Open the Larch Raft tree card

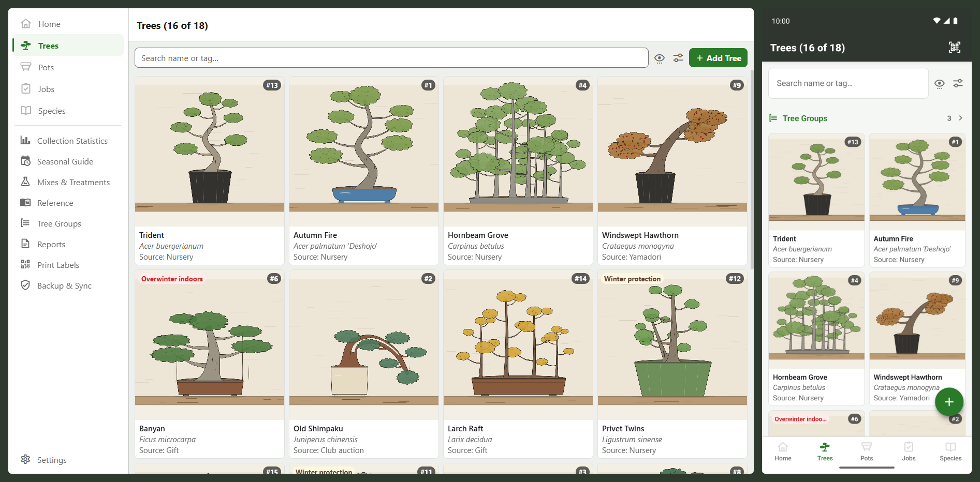click(518, 364)
